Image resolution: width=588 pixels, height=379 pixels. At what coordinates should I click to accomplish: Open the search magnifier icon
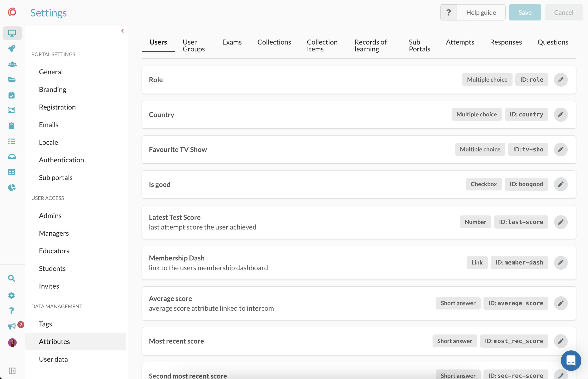(12, 278)
